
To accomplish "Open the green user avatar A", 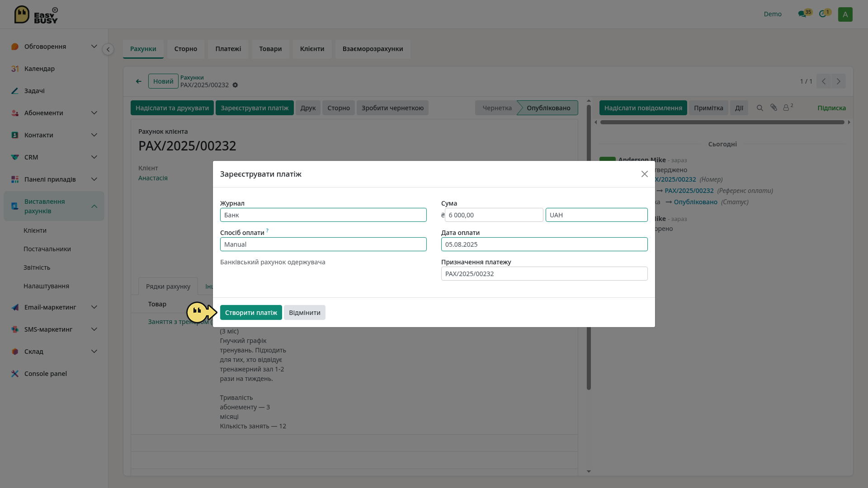I will 845,14.
